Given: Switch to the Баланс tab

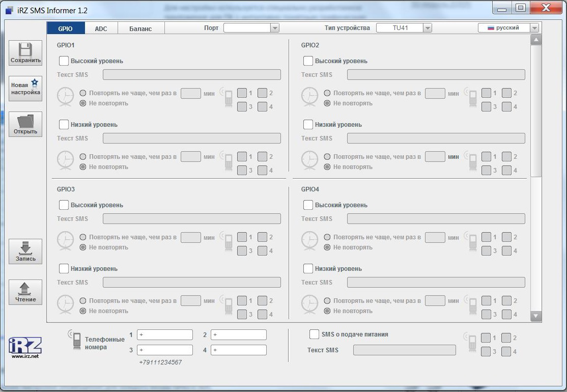Looking at the screenshot, I should (x=140, y=29).
